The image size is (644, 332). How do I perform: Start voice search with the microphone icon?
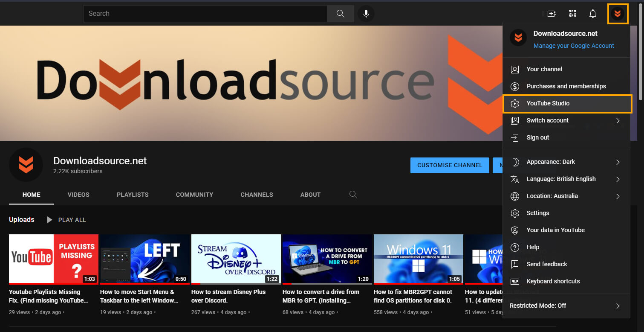coord(366,14)
